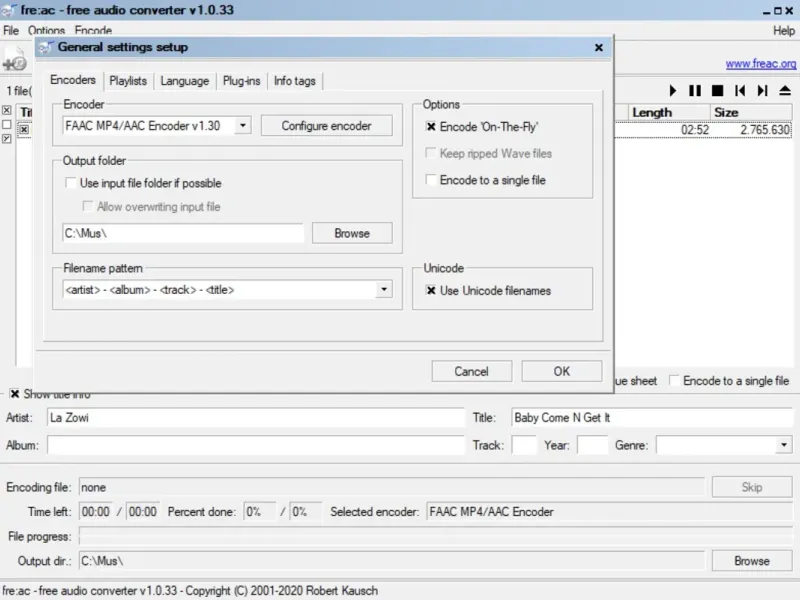Click Browse next to output folder in dialog

(x=352, y=233)
